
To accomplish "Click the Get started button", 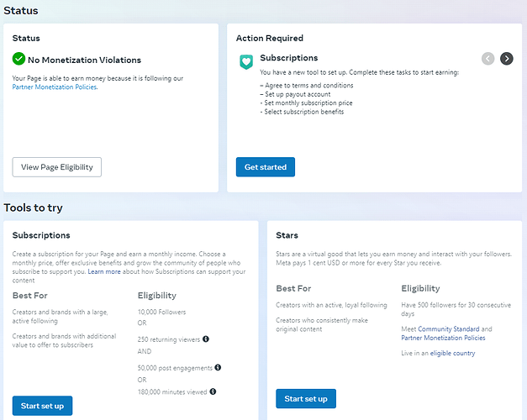I will pyautogui.click(x=266, y=167).
